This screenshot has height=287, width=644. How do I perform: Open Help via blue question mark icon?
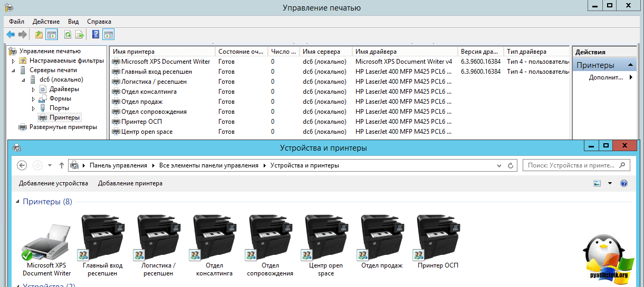tap(95, 35)
